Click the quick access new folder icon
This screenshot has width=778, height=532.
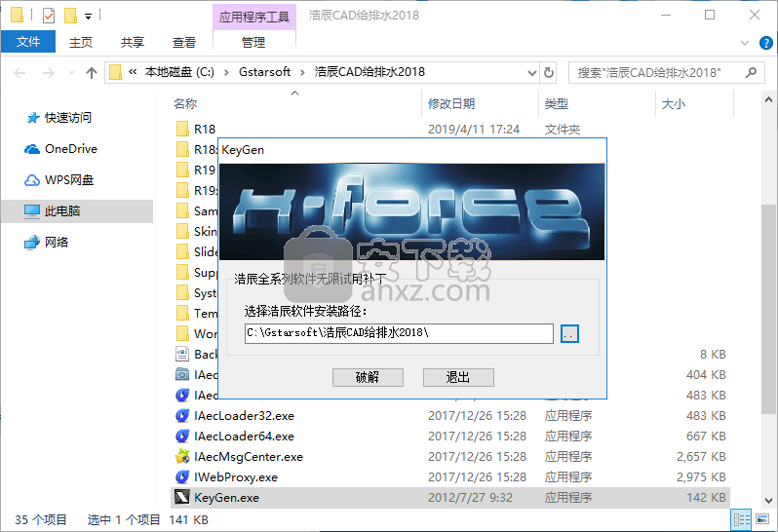click(70, 16)
